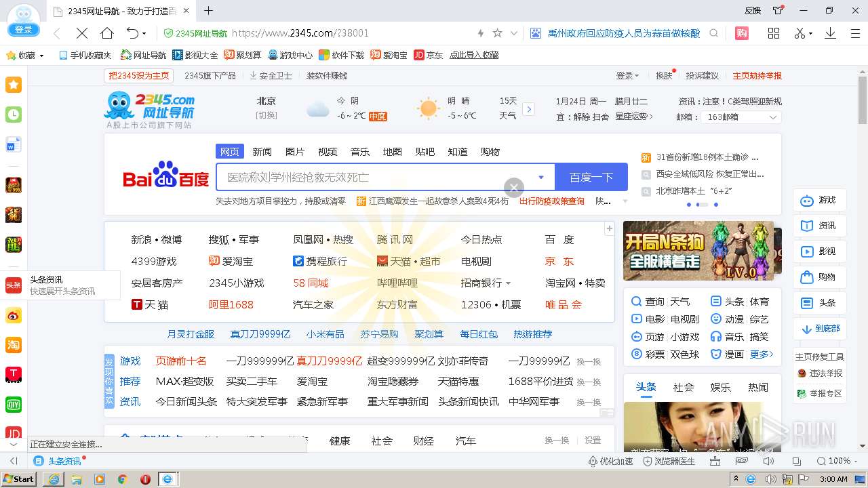
Task: Open the 更多 link in the quick tools panel
Action: point(761,354)
